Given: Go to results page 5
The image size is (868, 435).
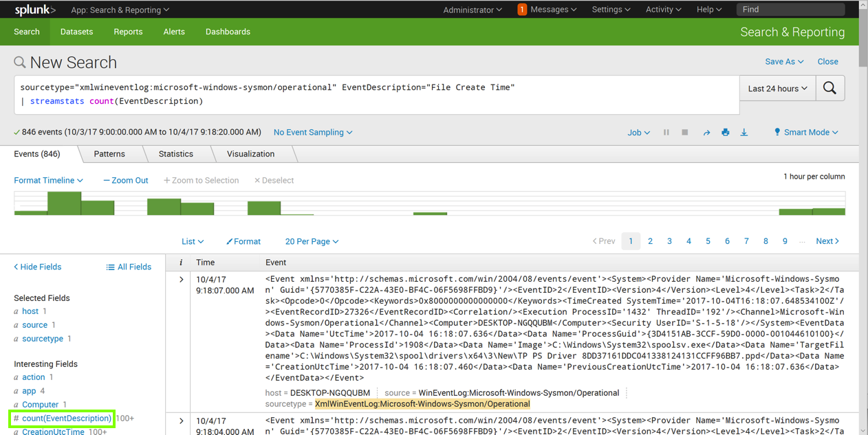Looking at the screenshot, I should 708,241.
